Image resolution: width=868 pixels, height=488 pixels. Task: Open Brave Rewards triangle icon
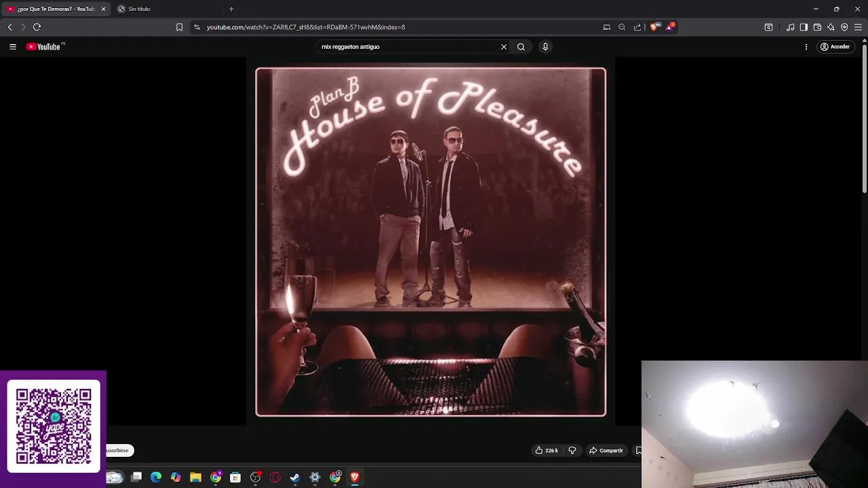[670, 27]
